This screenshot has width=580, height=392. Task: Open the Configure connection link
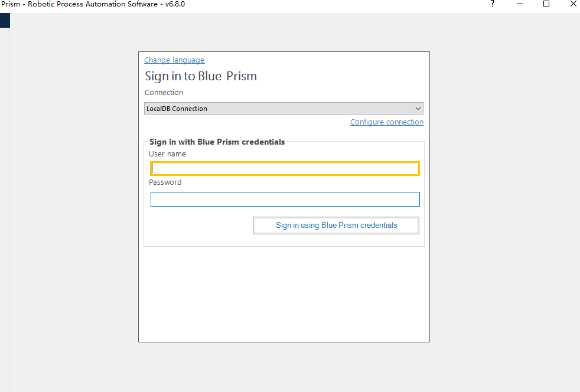[387, 122]
